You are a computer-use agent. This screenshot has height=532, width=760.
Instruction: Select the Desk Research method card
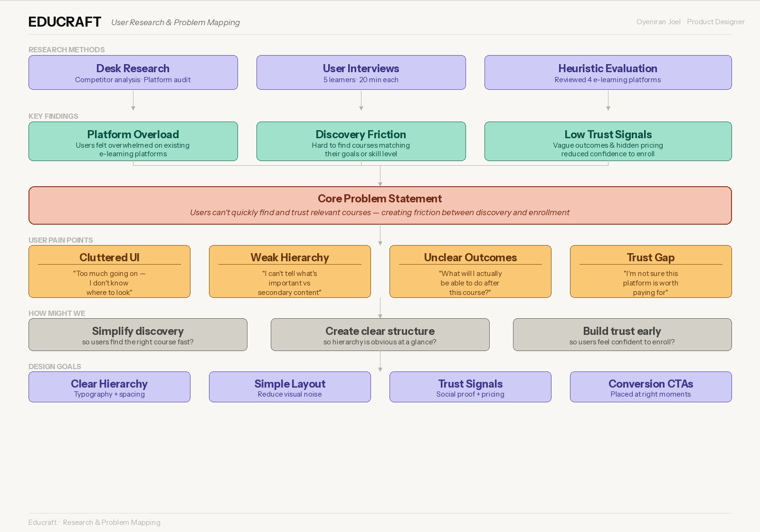tap(133, 72)
